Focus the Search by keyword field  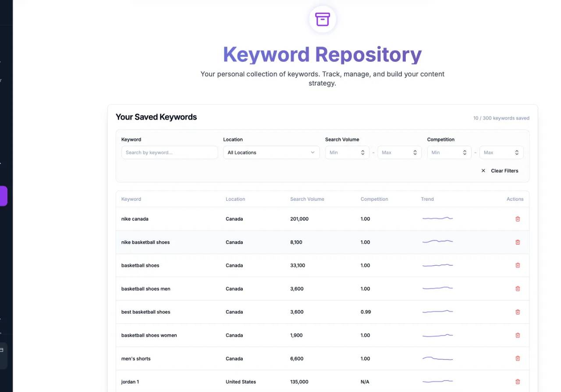pos(170,153)
